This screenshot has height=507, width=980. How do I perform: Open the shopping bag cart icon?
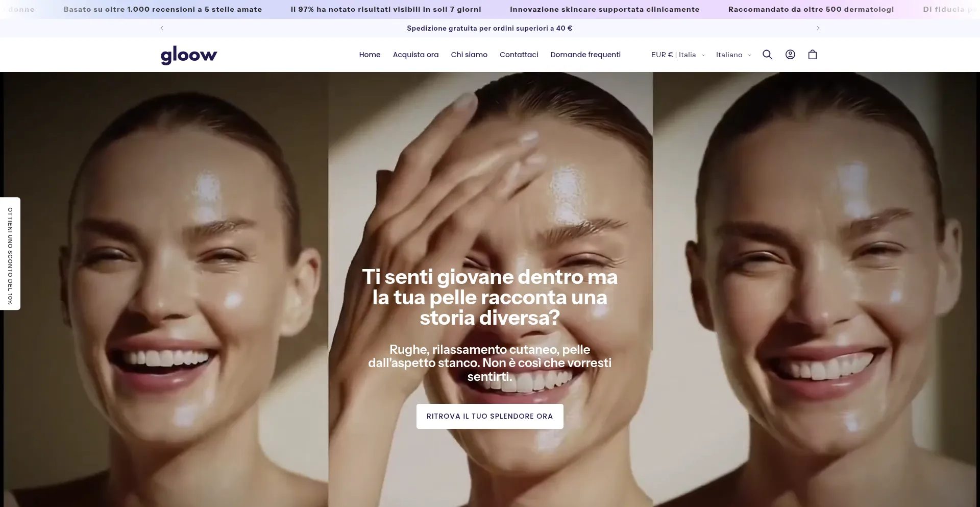click(x=813, y=55)
